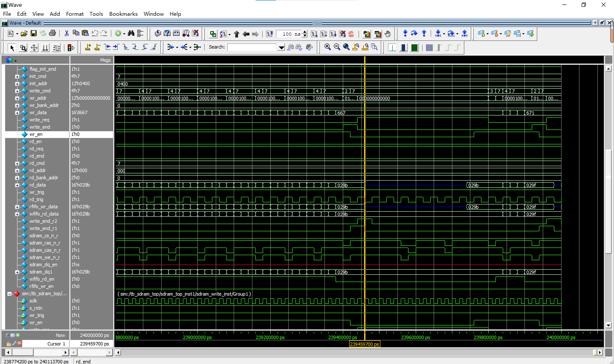
Task: Select the sdram_dq_en signal name
Action: point(43,265)
